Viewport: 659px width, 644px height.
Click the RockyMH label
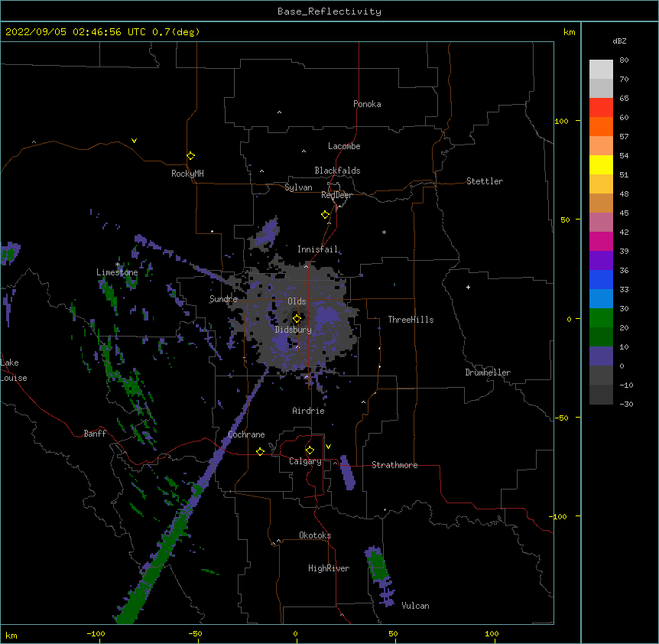[187, 174]
